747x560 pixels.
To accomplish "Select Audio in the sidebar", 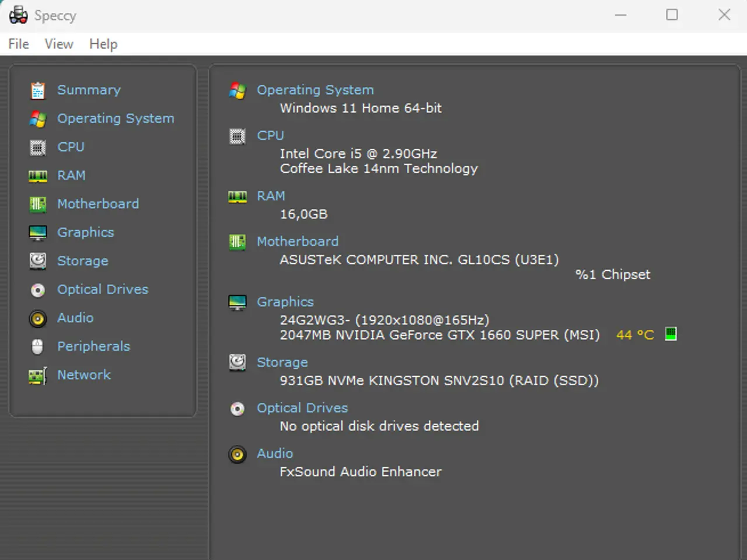I will (x=75, y=318).
